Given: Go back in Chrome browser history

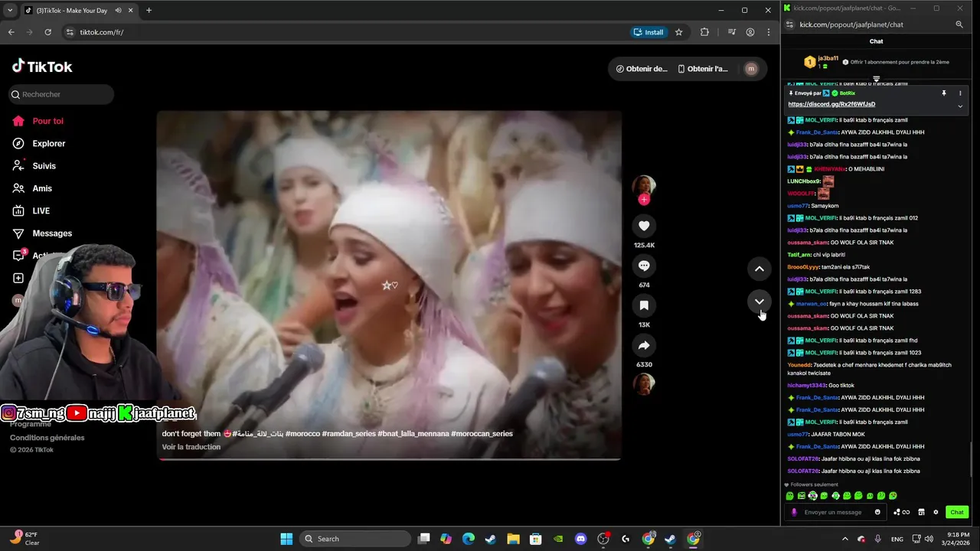Looking at the screenshot, I should 11,32.
